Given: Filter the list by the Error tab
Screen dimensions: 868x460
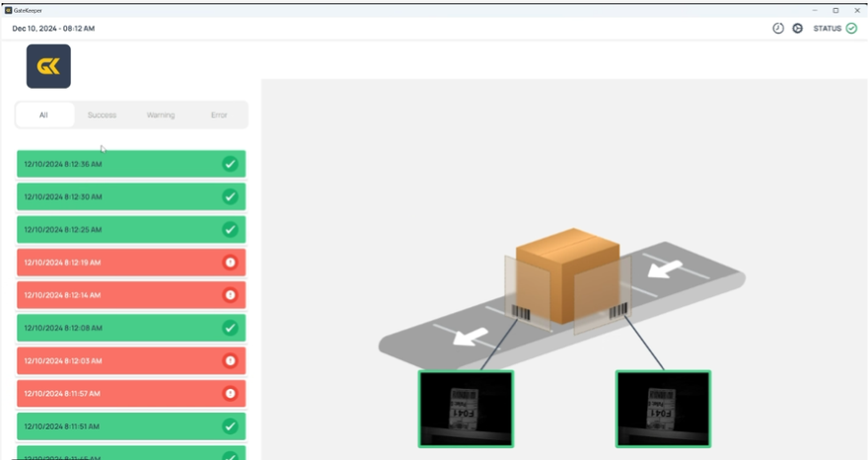Looking at the screenshot, I should tap(219, 115).
